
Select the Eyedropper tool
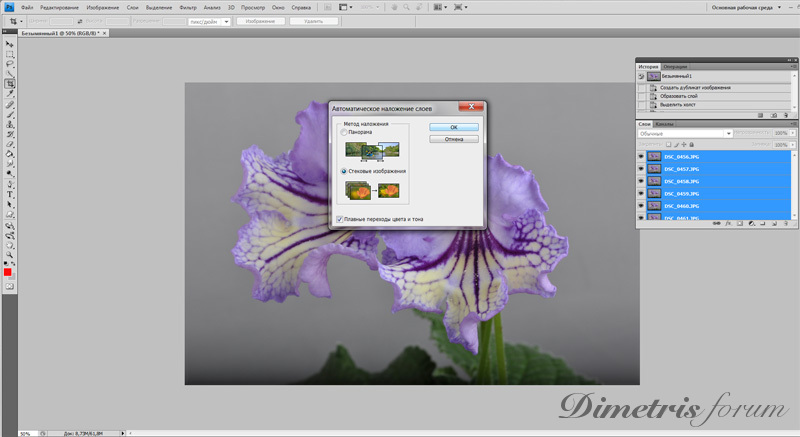point(9,93)
